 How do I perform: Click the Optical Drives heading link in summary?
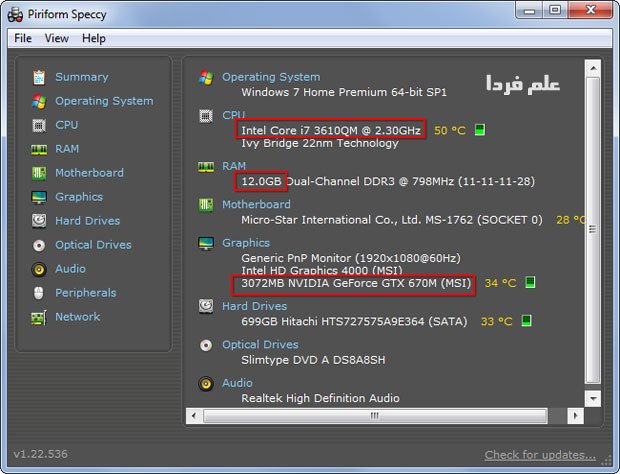260,345
